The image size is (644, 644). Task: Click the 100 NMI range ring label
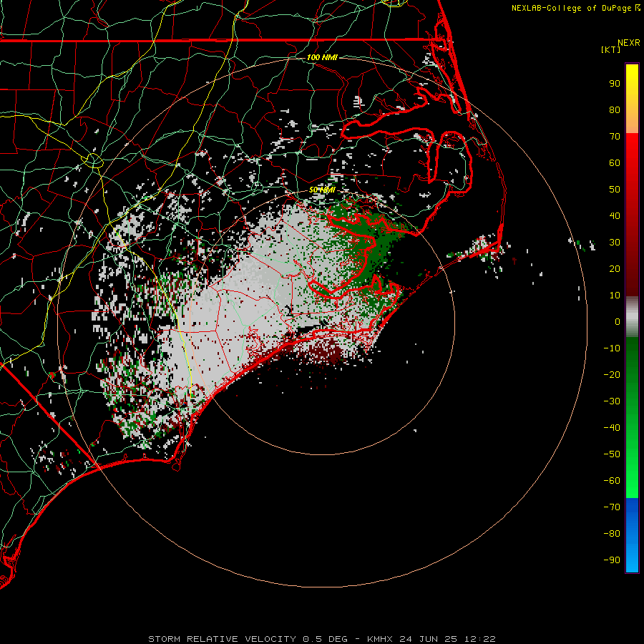tap(322, 57)
